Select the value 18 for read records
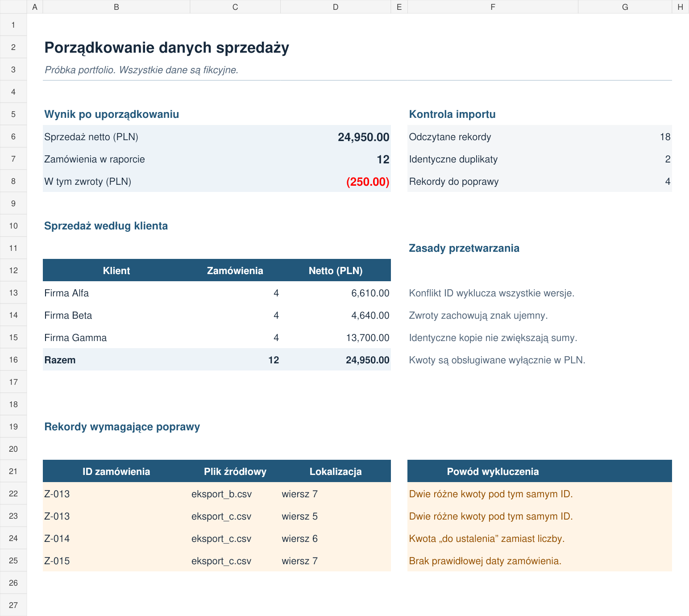Screen dimensions: 689x616 (625, 137)
